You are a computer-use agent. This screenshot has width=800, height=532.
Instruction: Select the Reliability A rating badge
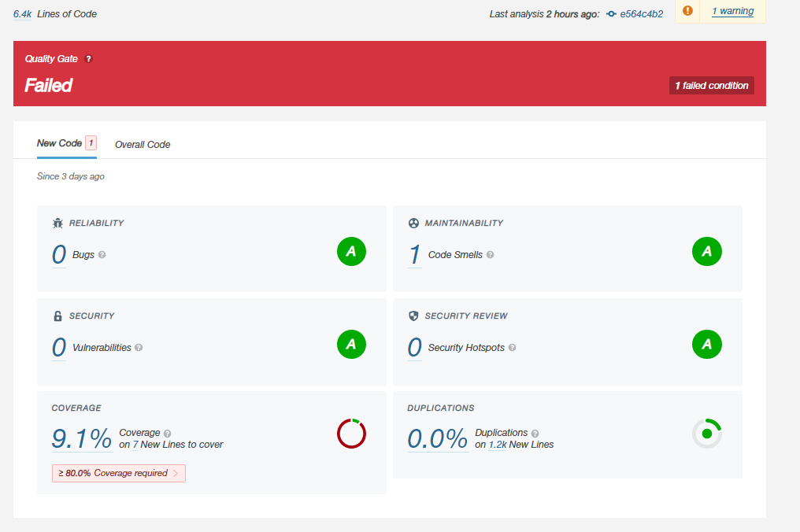pyautogui.click(x=351, y=251)
